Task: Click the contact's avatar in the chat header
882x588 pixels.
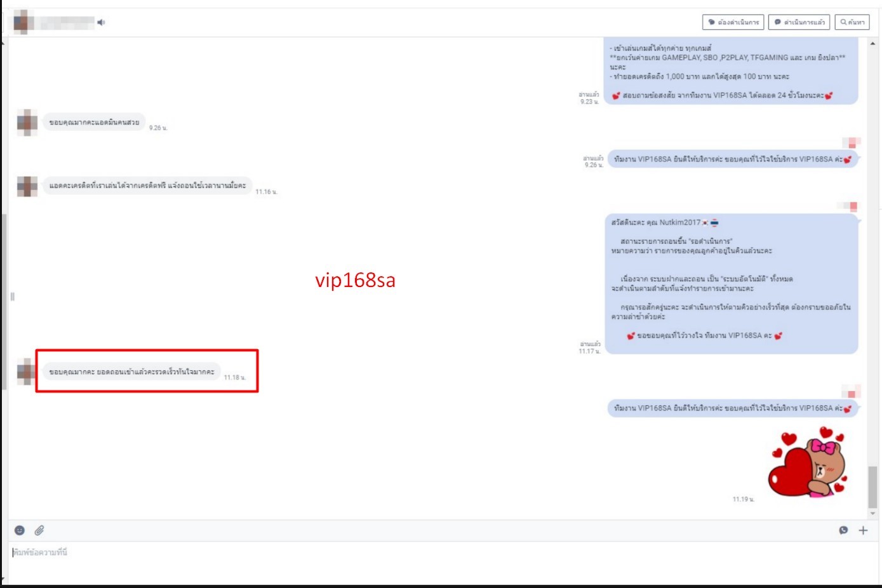Action: (x=23, y=22)
